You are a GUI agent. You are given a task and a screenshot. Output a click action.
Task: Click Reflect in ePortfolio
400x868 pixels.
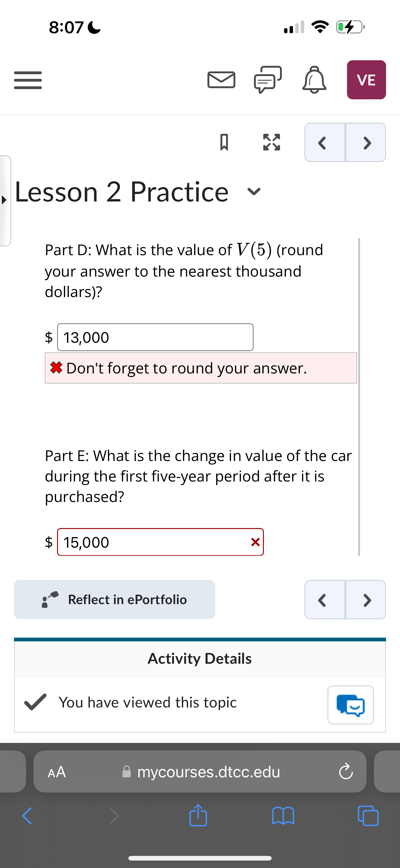[x=114, y=599]
